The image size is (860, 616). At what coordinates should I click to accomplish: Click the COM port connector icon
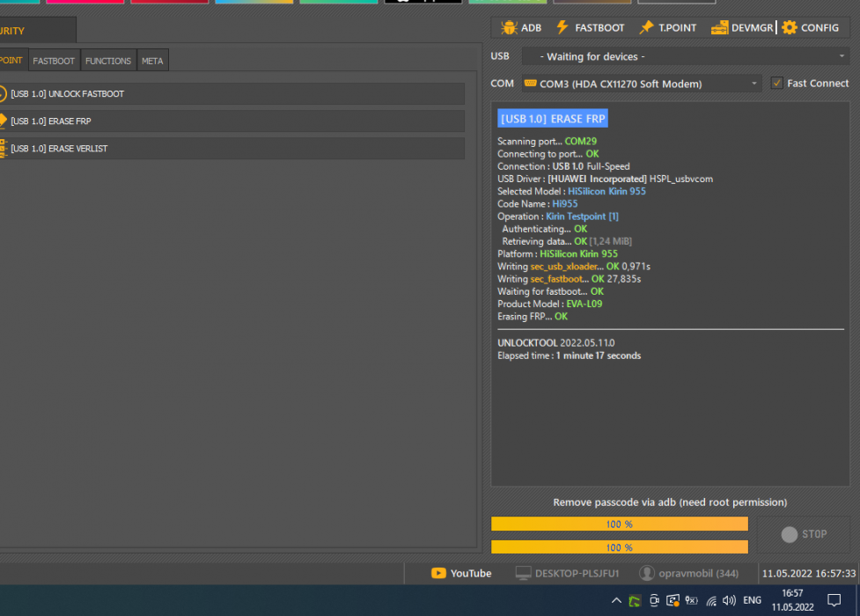(x=531, y=84)
